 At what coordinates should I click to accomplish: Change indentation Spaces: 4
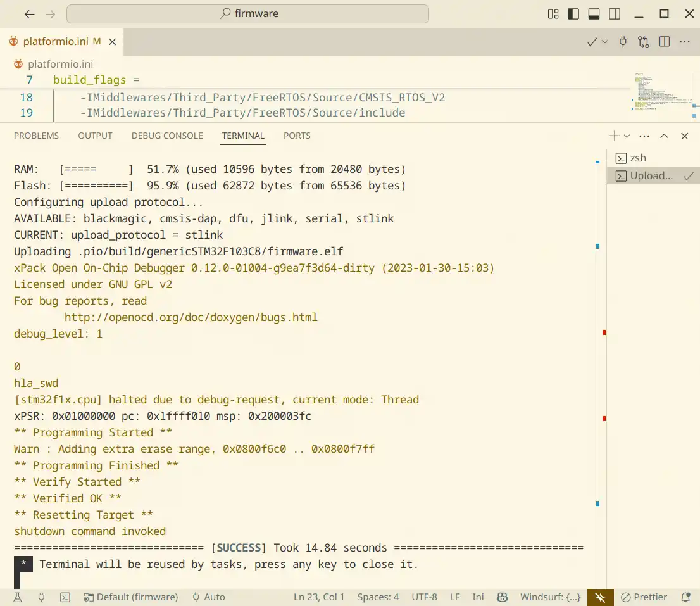[x=378, y=598]
